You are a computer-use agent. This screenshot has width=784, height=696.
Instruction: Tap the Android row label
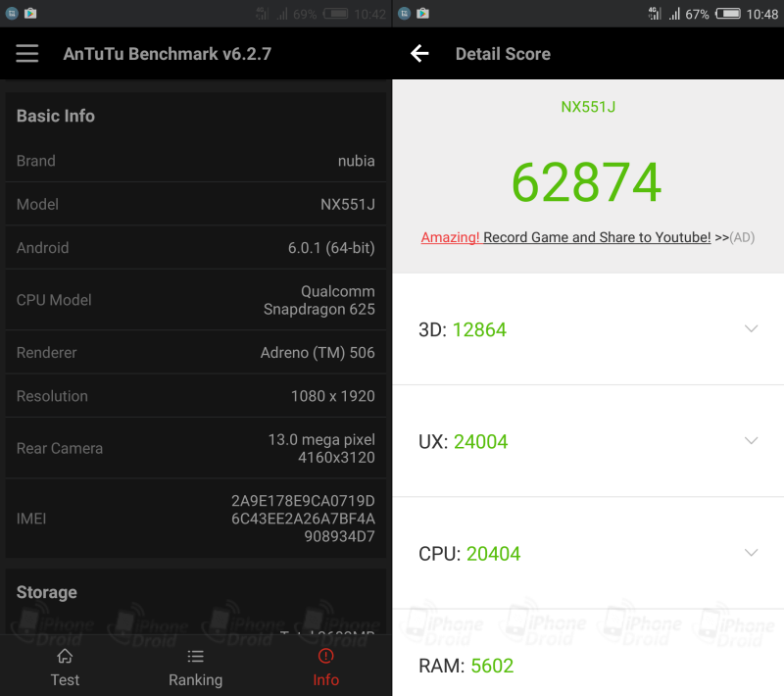click(42, 247)
